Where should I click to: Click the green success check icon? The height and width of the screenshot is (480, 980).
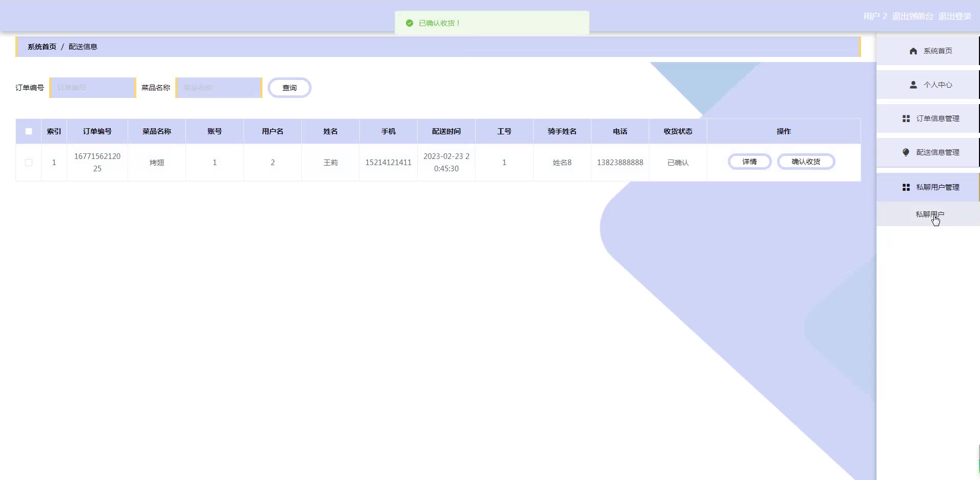pyautogui.click(x=409, y=23)
